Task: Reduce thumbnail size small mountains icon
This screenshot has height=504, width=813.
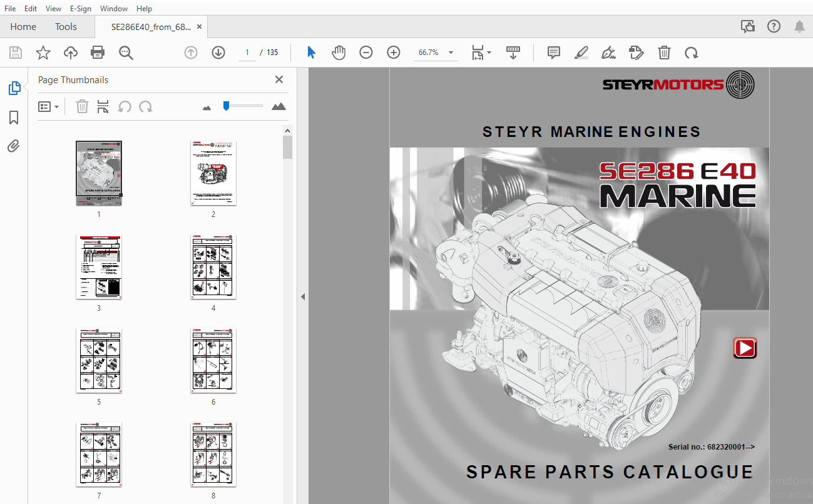Action: click(x=207, y=108)
